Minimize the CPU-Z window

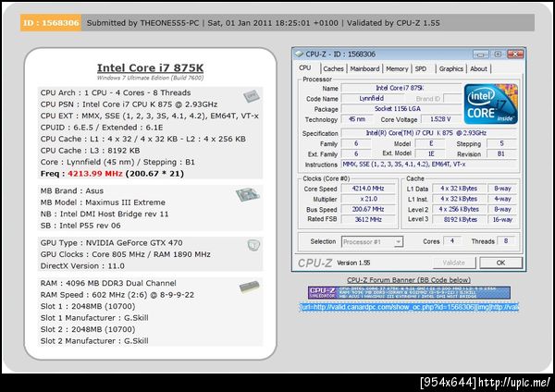point(481,55)
